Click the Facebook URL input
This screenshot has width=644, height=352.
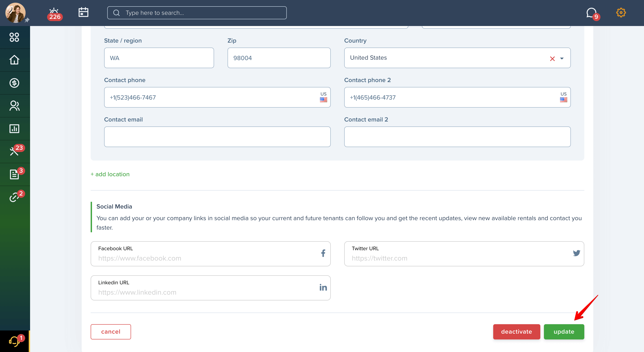point(210,254)
